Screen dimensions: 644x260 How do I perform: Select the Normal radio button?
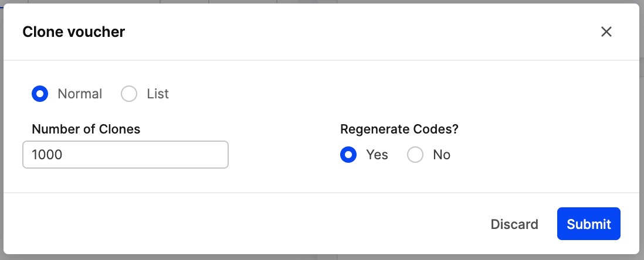click(40, 94)
